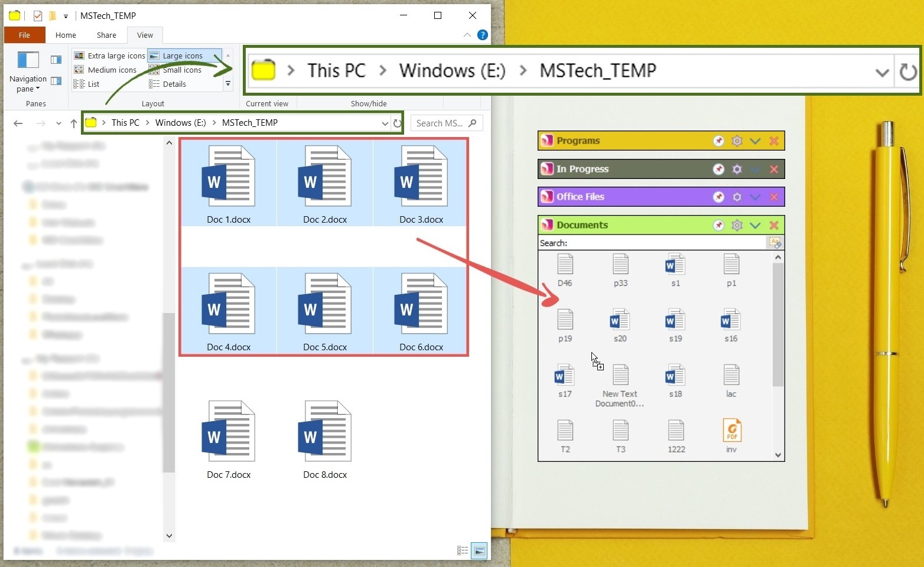Image resolution: width=924 pixels, height=567 pixels.
Task: Clear the Documents panel search with eraser icon
Action: click(x=775, y=243)
